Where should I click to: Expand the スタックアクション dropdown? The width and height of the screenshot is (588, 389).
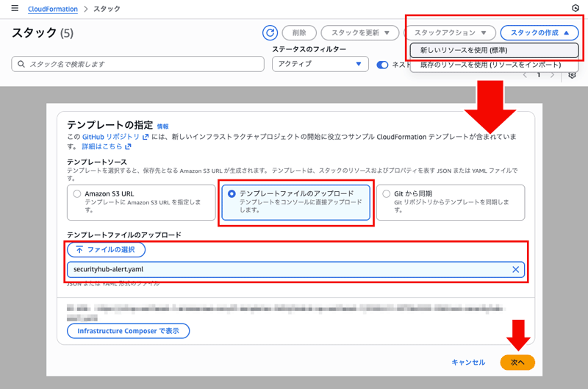450,33
